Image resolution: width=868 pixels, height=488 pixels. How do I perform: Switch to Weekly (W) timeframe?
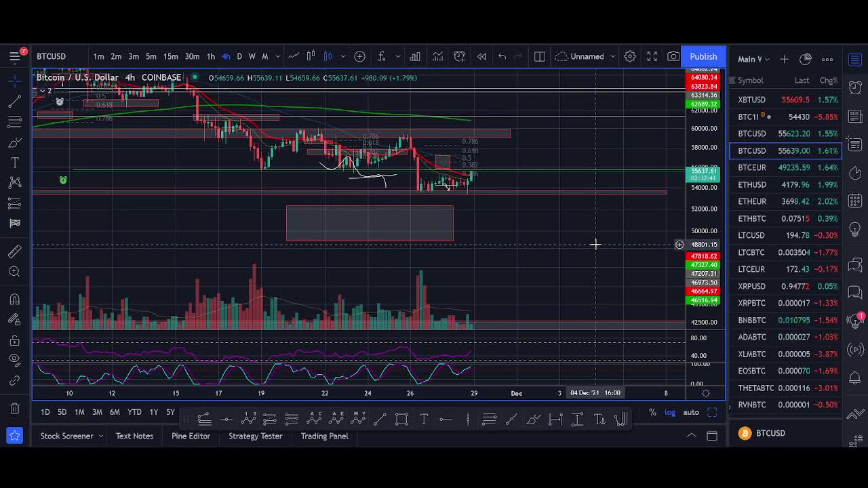click(x=252, y=56)
